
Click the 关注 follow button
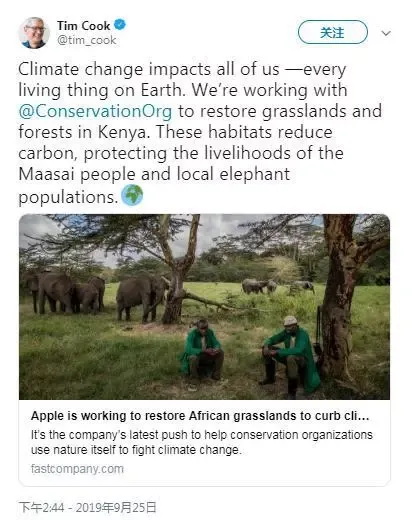pos(333,32)
